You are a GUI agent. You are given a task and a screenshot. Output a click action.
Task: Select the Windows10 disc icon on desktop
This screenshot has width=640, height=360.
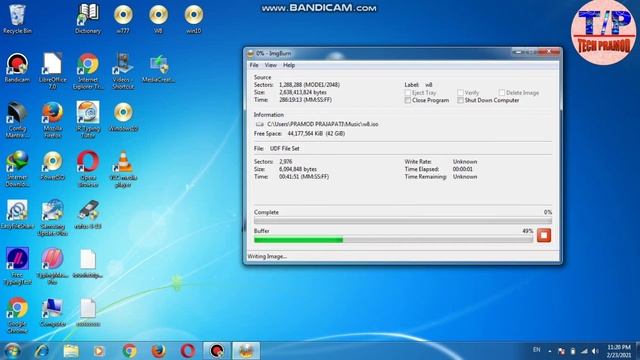[123, 117]
